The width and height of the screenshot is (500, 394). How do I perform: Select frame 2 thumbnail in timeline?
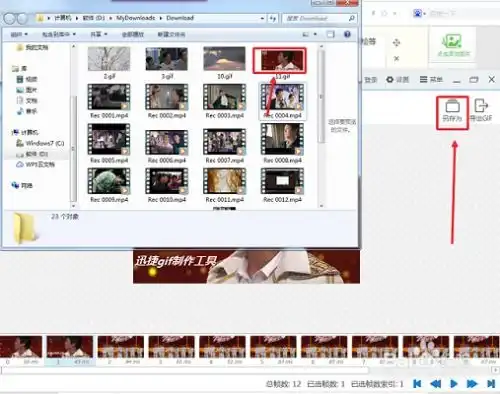click(x=121, y=347)
